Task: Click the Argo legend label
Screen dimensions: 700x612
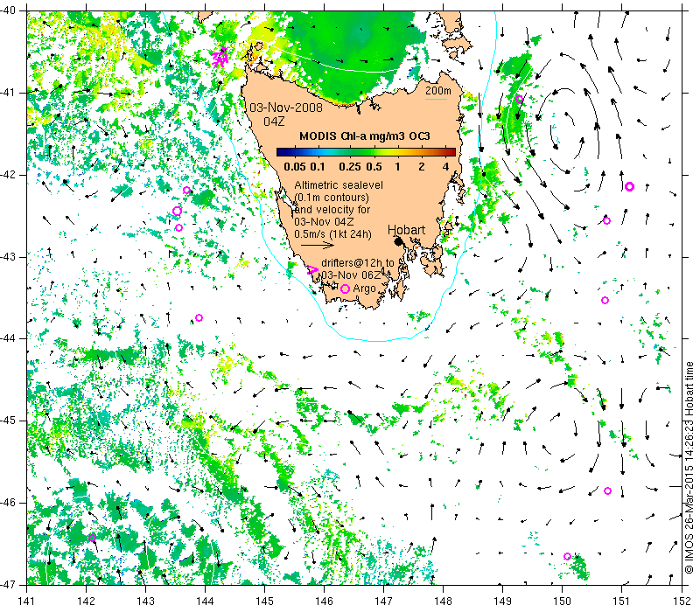Action: click(x=364, y=289)
